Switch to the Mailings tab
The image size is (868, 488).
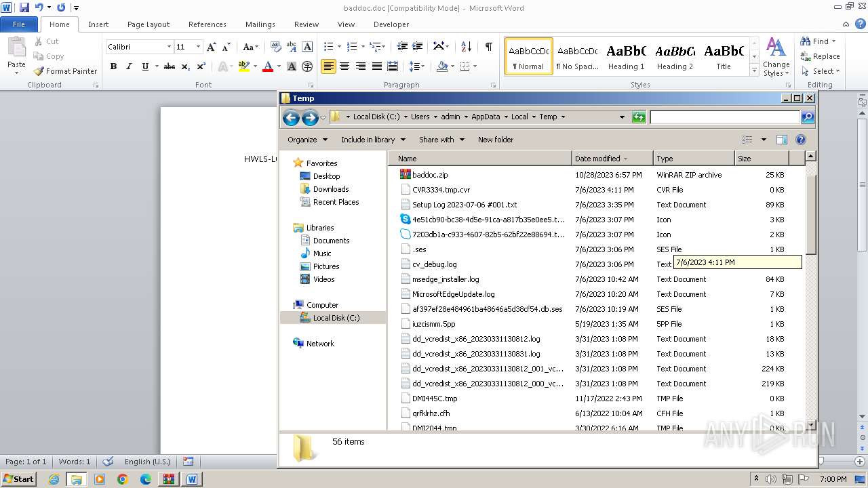coord(260,24)
